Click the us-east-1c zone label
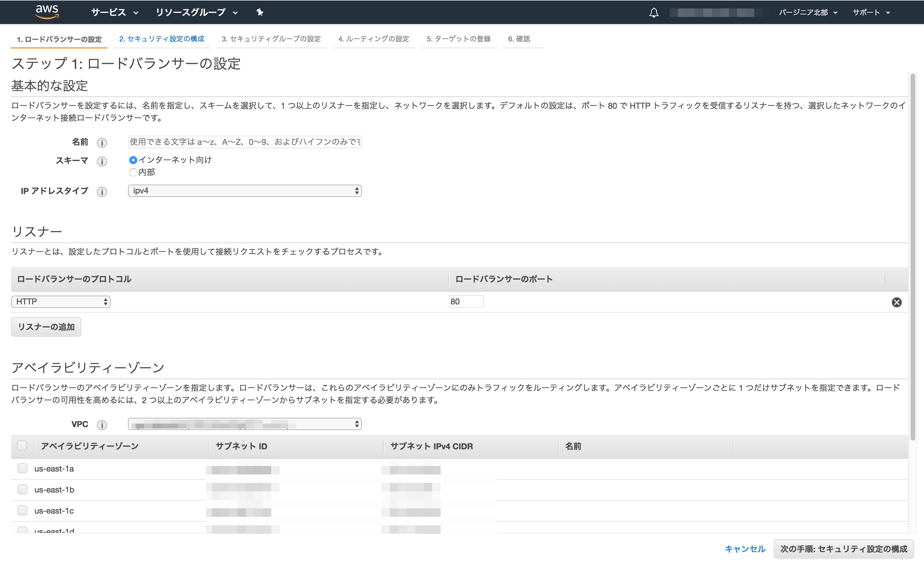This screenshot has height=565, width=924. [54, 511]
